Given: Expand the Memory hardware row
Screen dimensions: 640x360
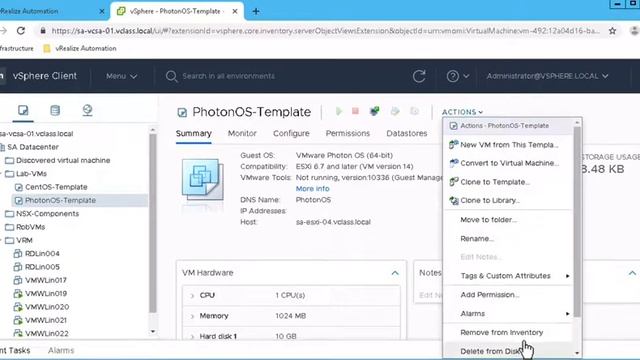Looking at the screenshot, I should coord(192,316).
